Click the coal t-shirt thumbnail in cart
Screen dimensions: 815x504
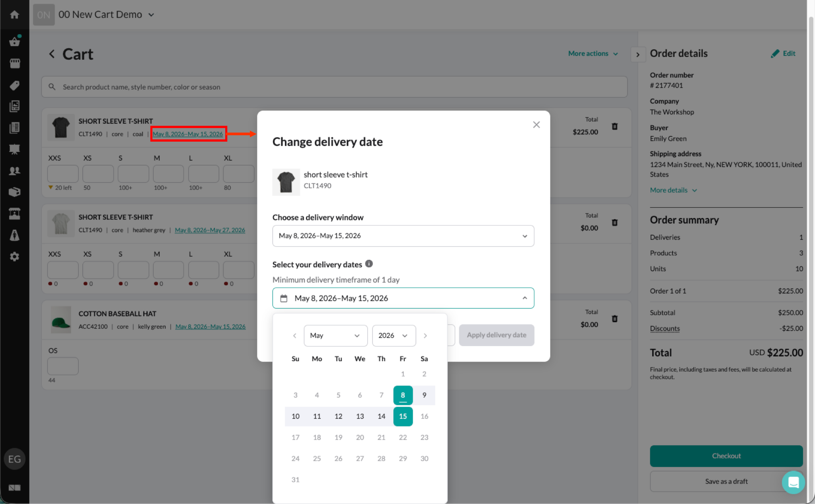[61, 127]
